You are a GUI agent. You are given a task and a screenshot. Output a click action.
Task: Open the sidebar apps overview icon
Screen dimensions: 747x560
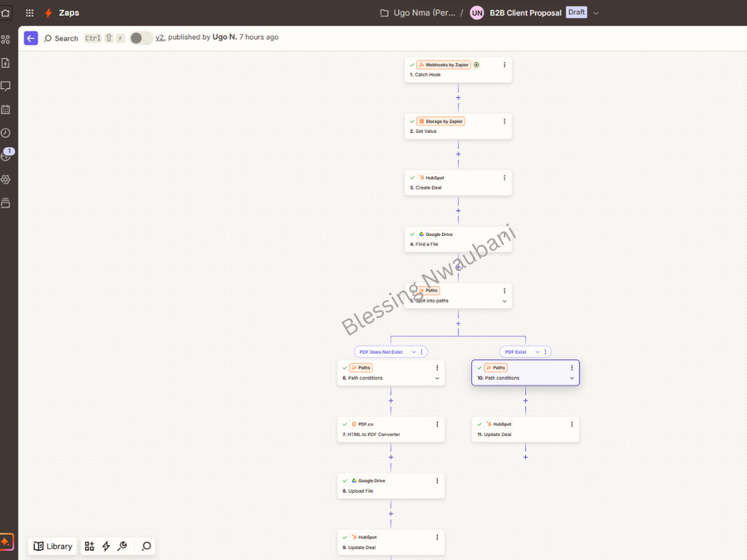[6, 40]
